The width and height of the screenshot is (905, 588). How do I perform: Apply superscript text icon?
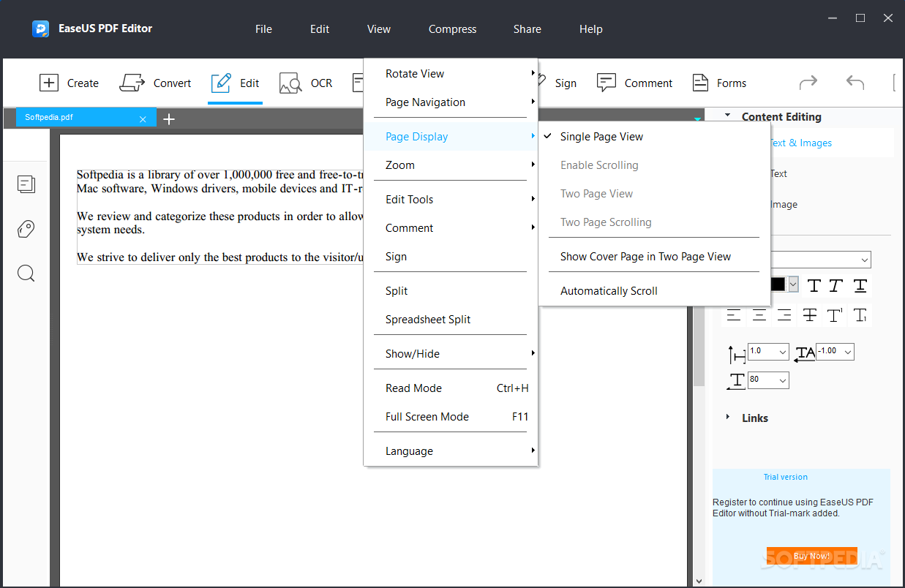(835, 315)
